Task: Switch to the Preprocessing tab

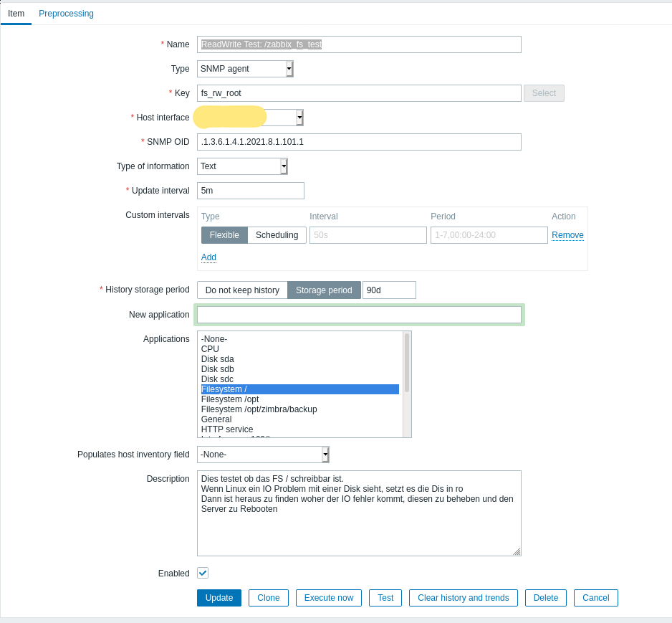Action: pyautogui.click(x=66, y=14)
